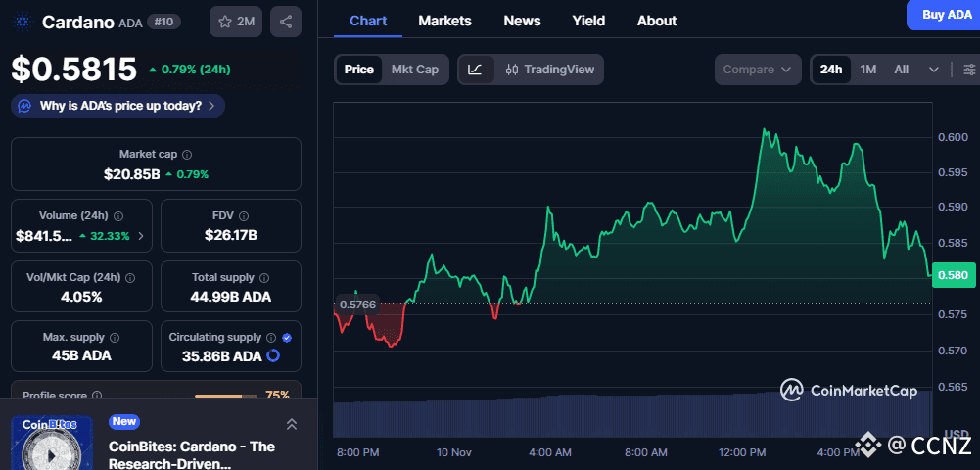
Task: Click the Market cap info icon
Action: coord(187,155)
